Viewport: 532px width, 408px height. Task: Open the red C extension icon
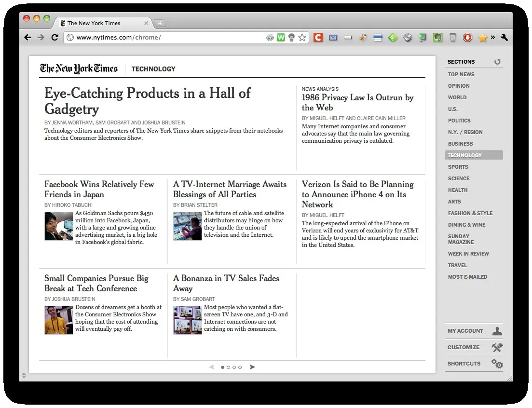tap(318, 37)
